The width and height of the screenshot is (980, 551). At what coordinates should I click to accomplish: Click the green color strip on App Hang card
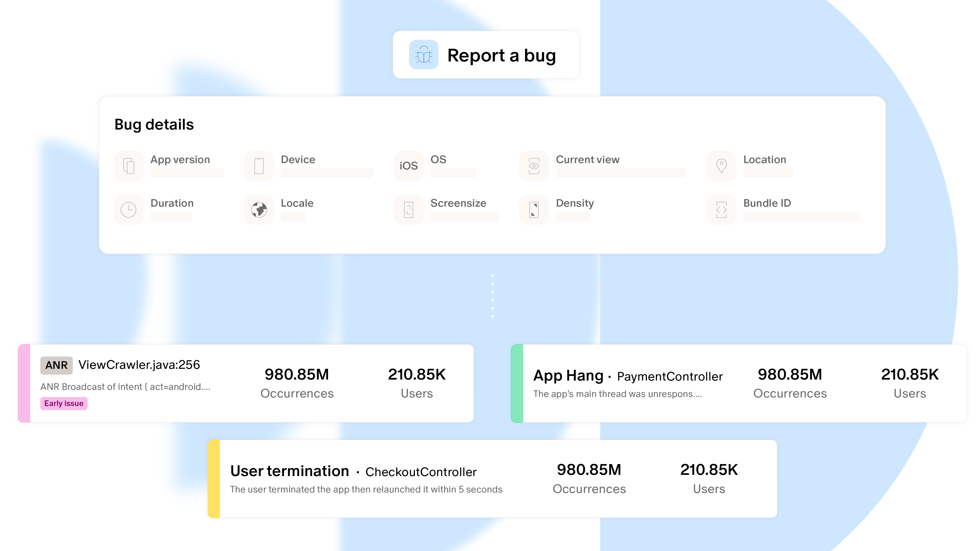click(517, 383)
